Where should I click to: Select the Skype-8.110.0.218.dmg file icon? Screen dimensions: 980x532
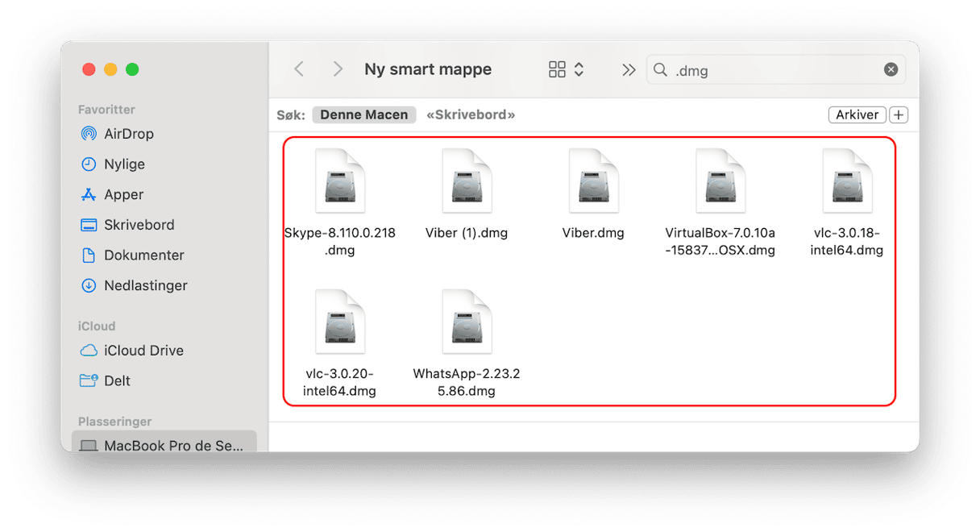(x=340, y=181)
